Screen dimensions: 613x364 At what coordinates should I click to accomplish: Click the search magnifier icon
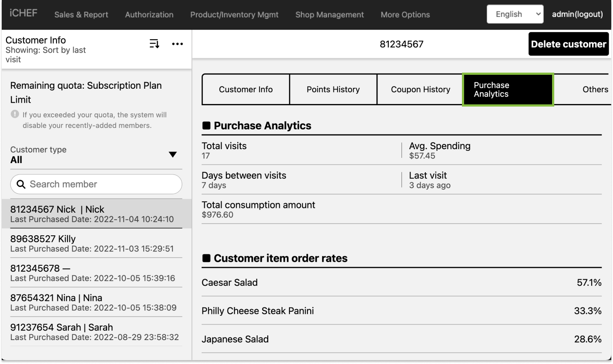coord(21,184)
